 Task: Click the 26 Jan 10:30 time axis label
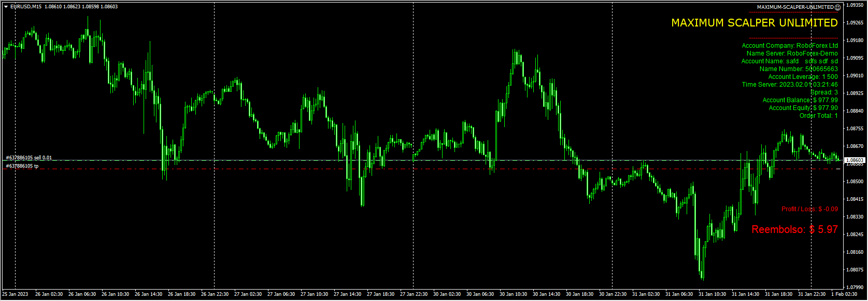click(115, 294)
